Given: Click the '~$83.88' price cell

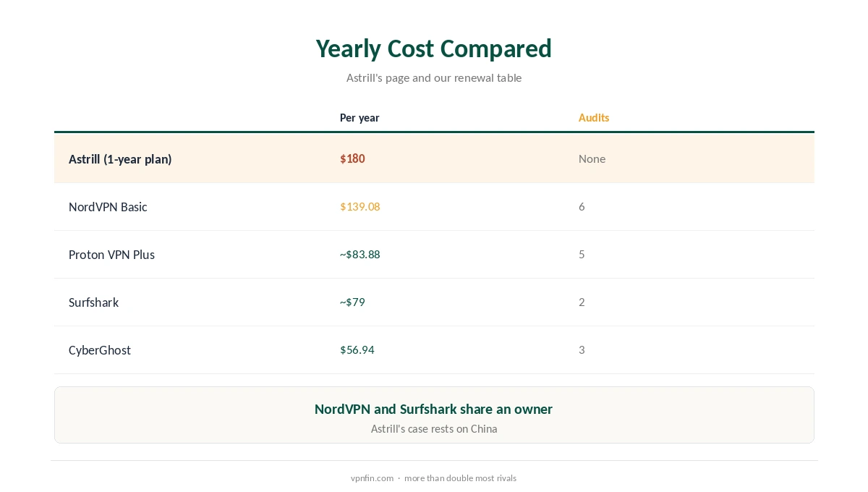Looking at the screenshot, I should (360, 255).
